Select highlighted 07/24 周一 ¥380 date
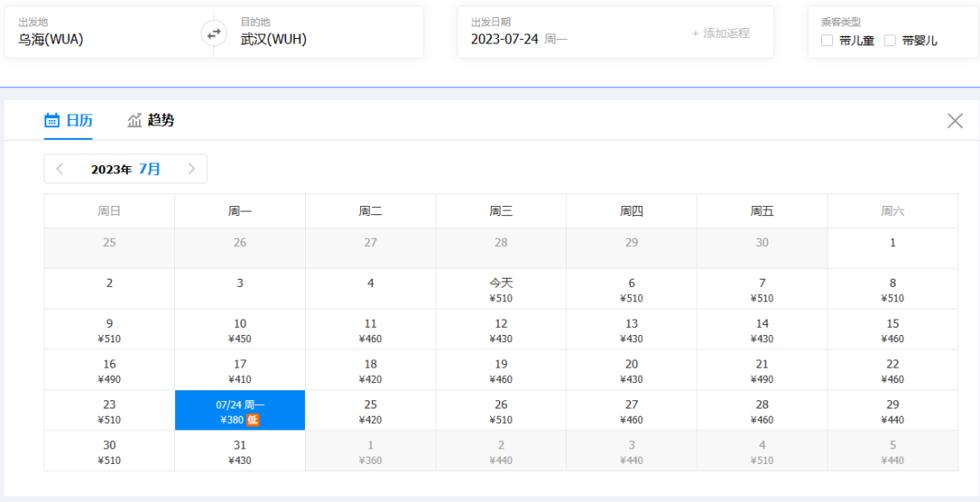This screenshot has width=980, height=502. click(240, 410)
